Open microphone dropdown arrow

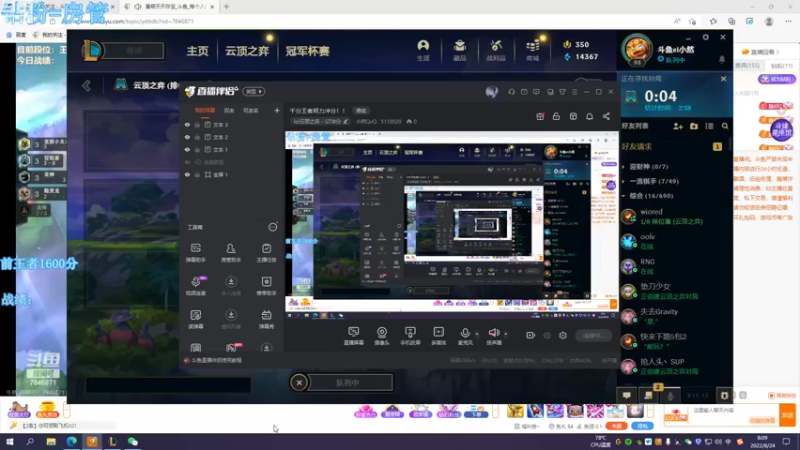pyautogui.click(x=477, y=334)
